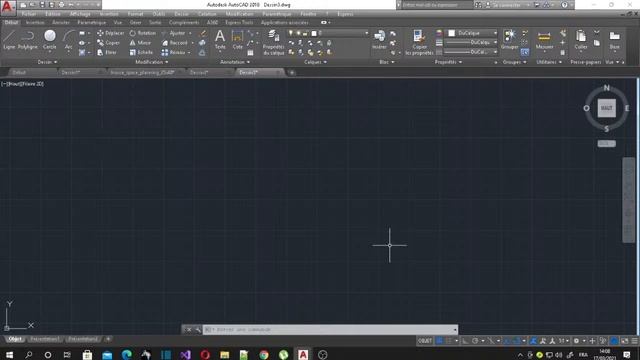Click the Copier tool in Modification

pos(109,43)
